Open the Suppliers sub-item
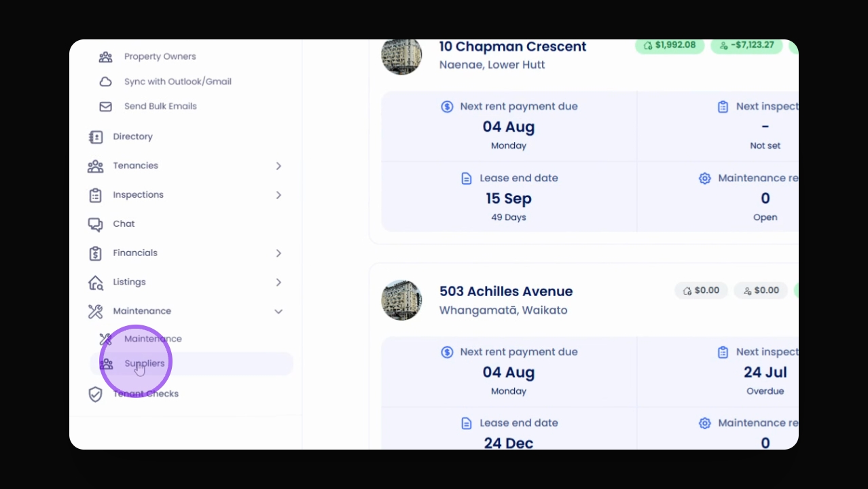This screenshot has width=868, height=489. (x=192, y=363)
